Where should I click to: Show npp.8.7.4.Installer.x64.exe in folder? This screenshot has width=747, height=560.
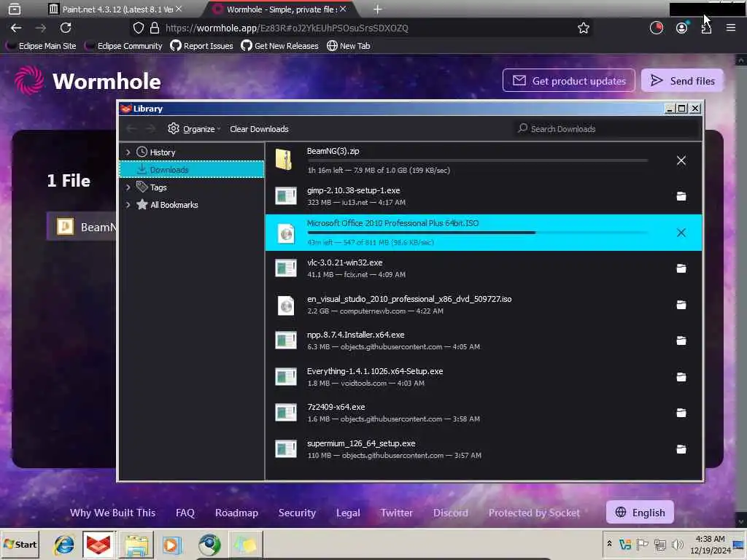pyautogui.click(x=681, y=341)
